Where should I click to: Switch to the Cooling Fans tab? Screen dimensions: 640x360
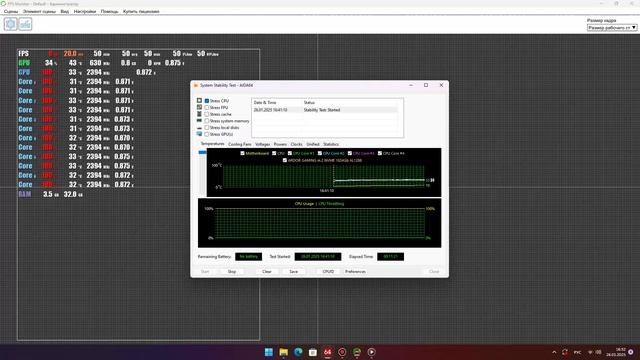click(x=240, y=144)
